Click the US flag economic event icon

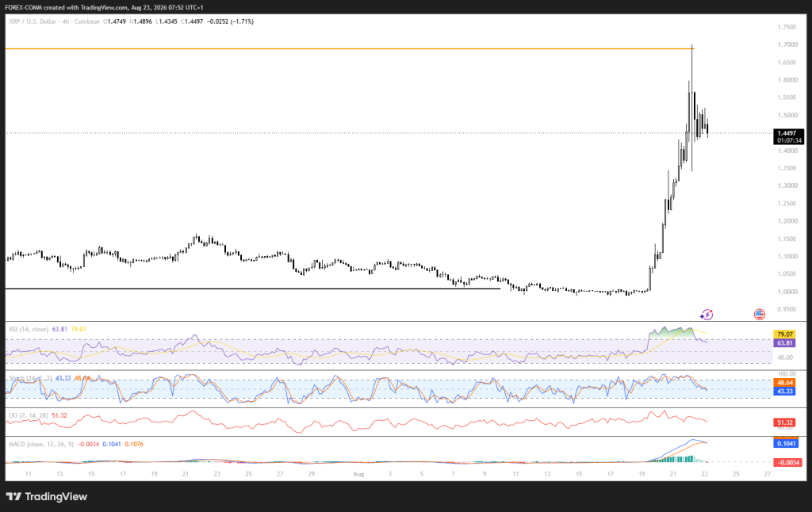759,314
